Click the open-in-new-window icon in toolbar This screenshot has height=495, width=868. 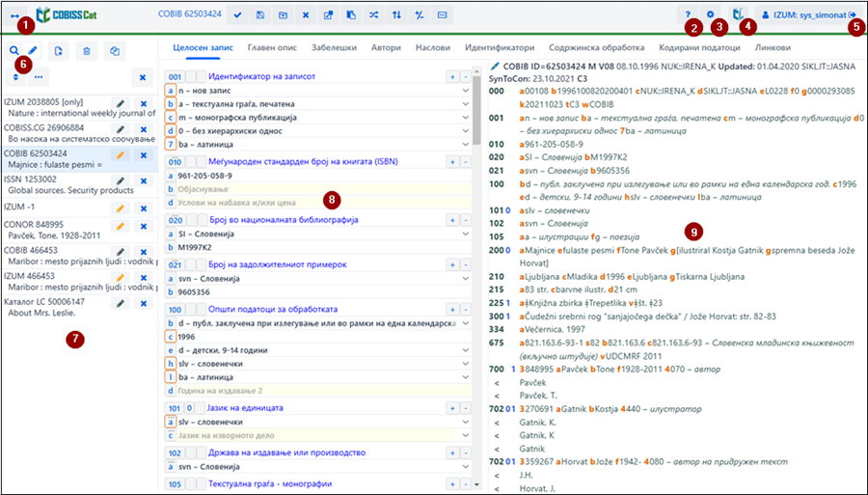click(x=328, y=14)
